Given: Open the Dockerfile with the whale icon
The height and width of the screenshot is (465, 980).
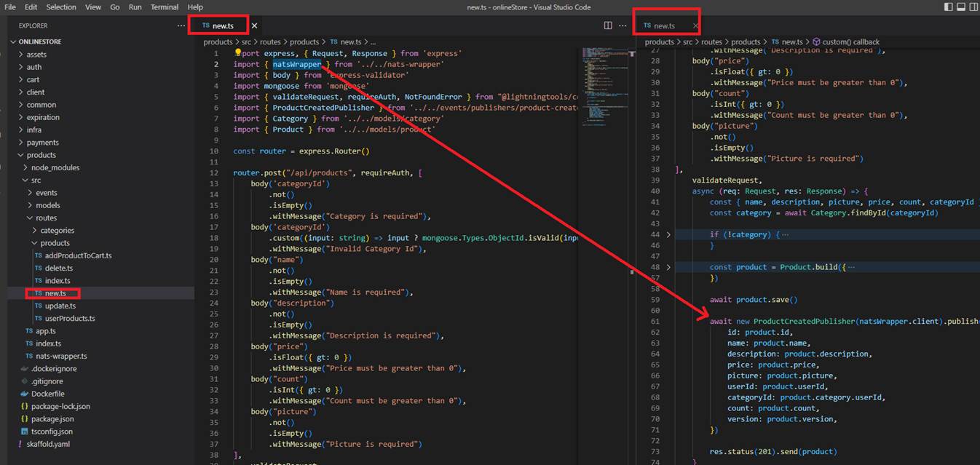Looking at the screenshot, I should (47, 394).
